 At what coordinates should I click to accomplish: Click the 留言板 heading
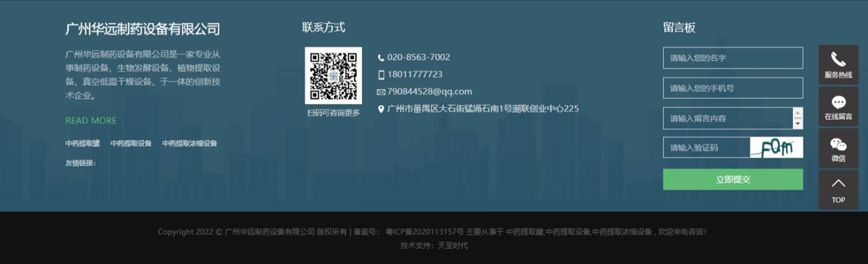(679, 28)
